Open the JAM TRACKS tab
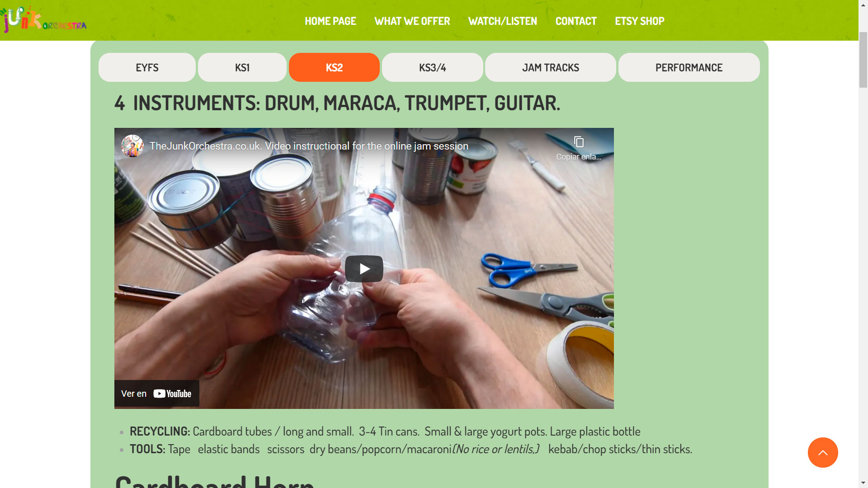 click(551, 67)
